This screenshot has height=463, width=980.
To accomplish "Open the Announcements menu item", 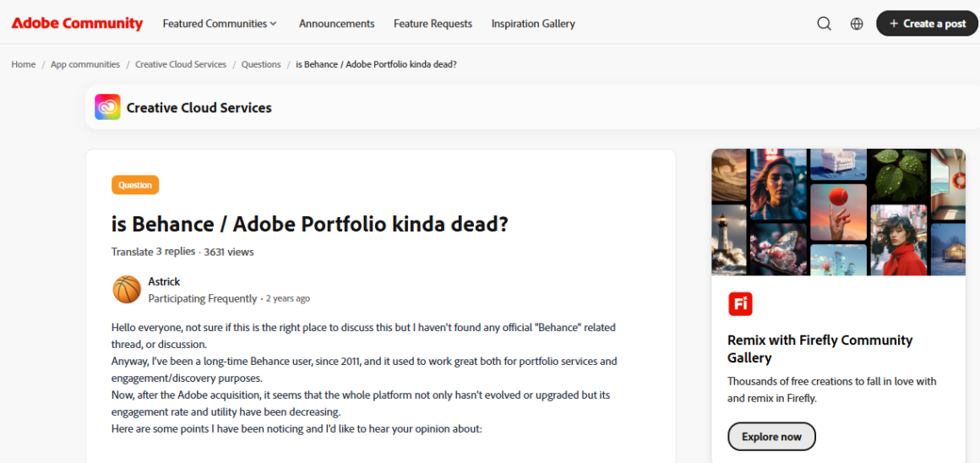I will tap(336, 24).
